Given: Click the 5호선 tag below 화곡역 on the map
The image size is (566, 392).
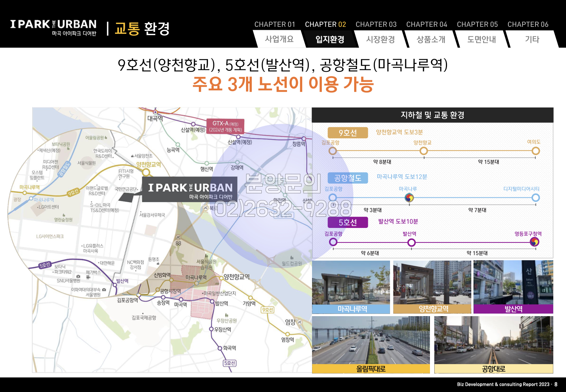Looking at the screenshot, I should [x=230, y=363].
